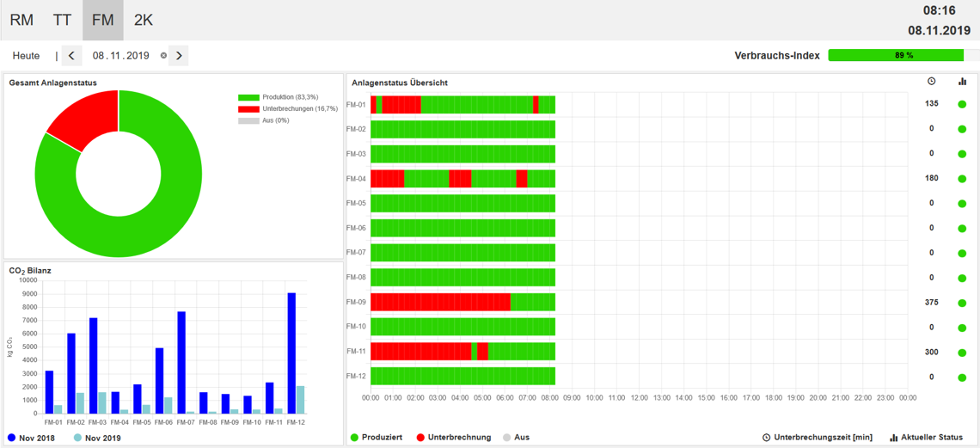The image size is (980, 448).
Task: Go to the next day arrow
Action: pos(179,56)
